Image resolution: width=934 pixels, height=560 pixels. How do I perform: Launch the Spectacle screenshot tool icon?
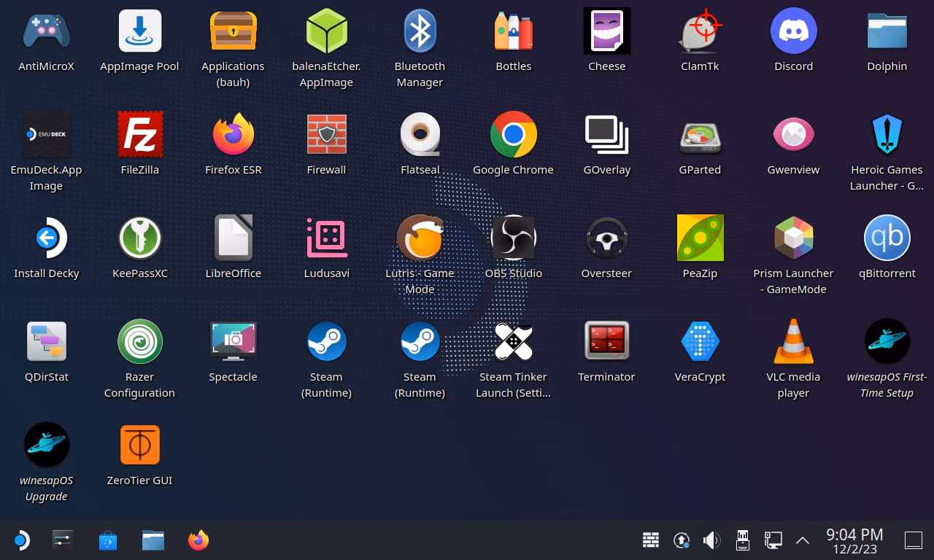[x=233, y=341]
